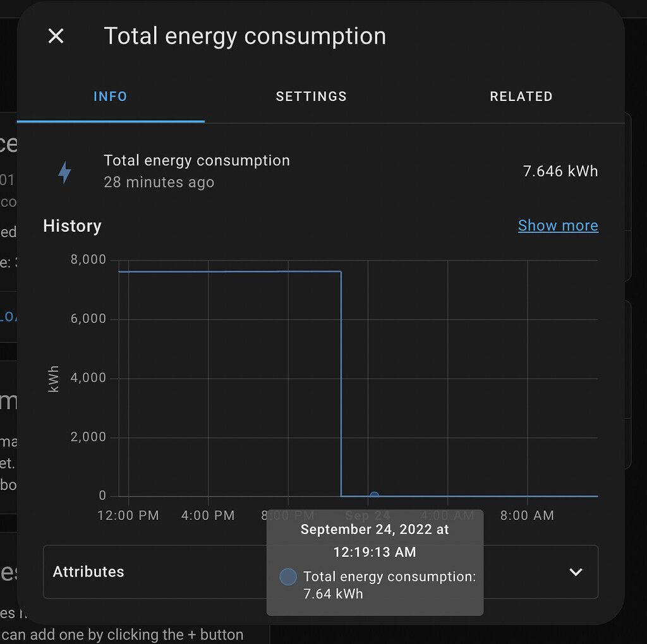Screen dimensions: 647x644
Task: Click the vertical kWh axis label
Action: [54, 378]
